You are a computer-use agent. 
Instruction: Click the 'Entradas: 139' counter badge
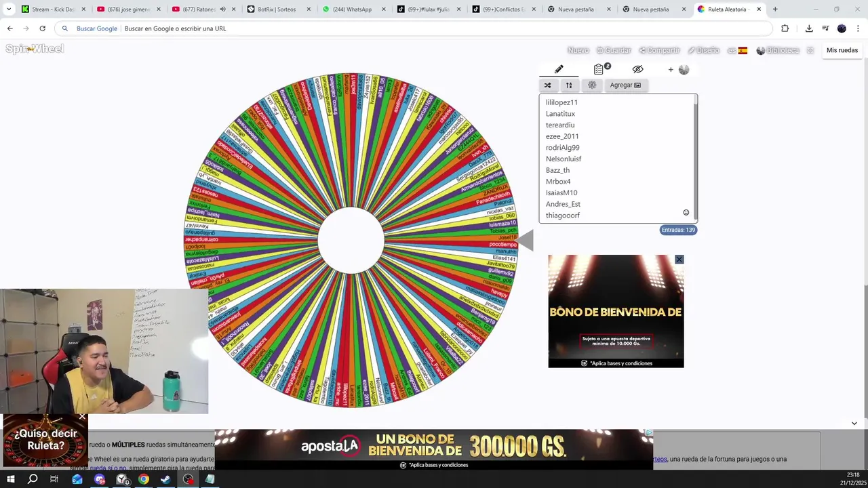[x=678, y=230]
